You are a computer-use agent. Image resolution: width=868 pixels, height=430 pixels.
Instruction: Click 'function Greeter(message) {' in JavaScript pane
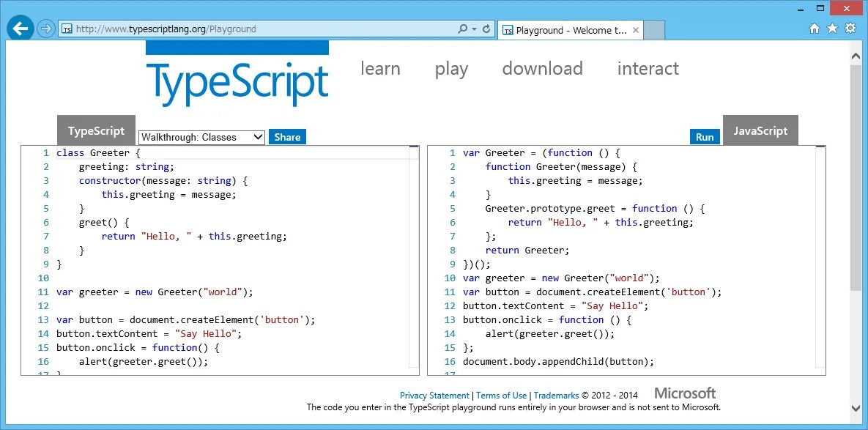(x=561, y=166)
